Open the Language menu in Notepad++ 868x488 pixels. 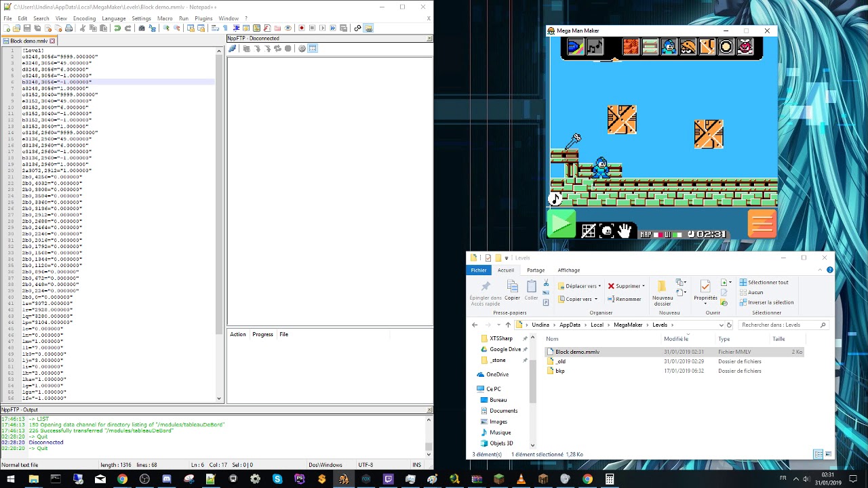[x=114, y=18]
